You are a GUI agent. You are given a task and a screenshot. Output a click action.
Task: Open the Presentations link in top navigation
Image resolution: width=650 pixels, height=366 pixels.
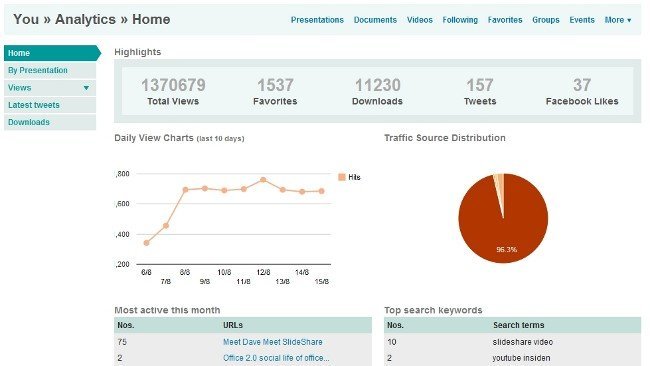(x=317, y=20)
